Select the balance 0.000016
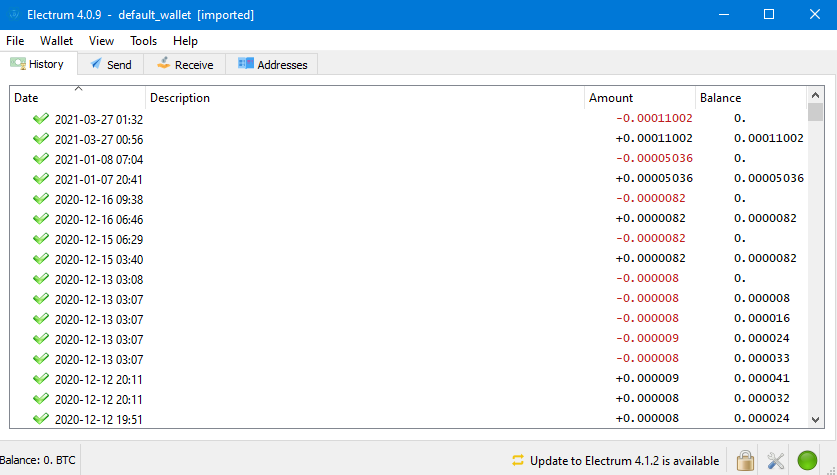837x475 pixels. [762, 318]
